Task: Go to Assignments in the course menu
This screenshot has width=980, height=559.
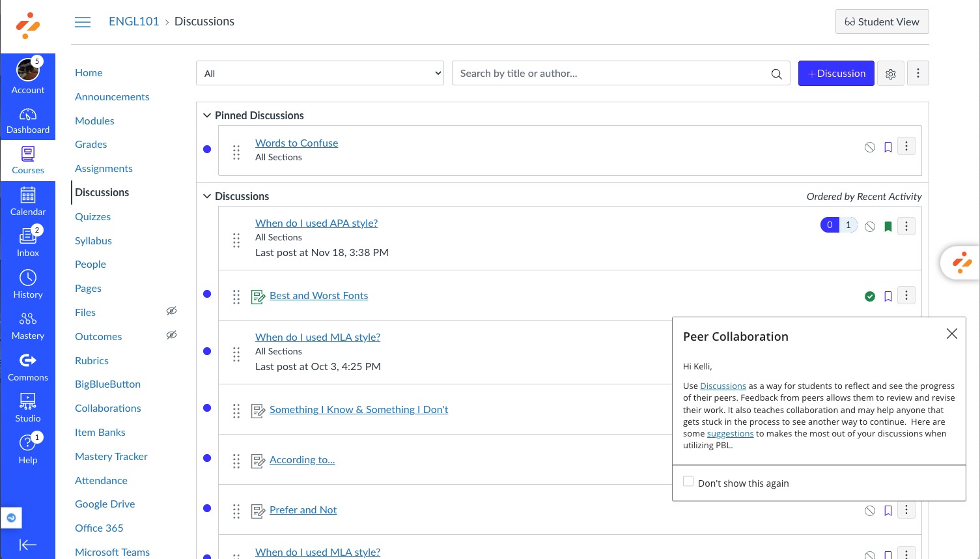Action: (x=104, y=168)
